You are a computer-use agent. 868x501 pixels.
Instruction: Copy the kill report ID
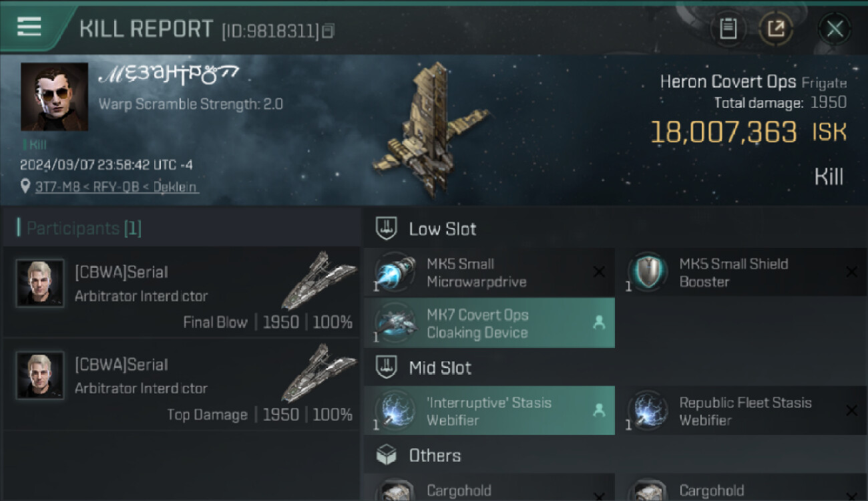tap(327, 31)
